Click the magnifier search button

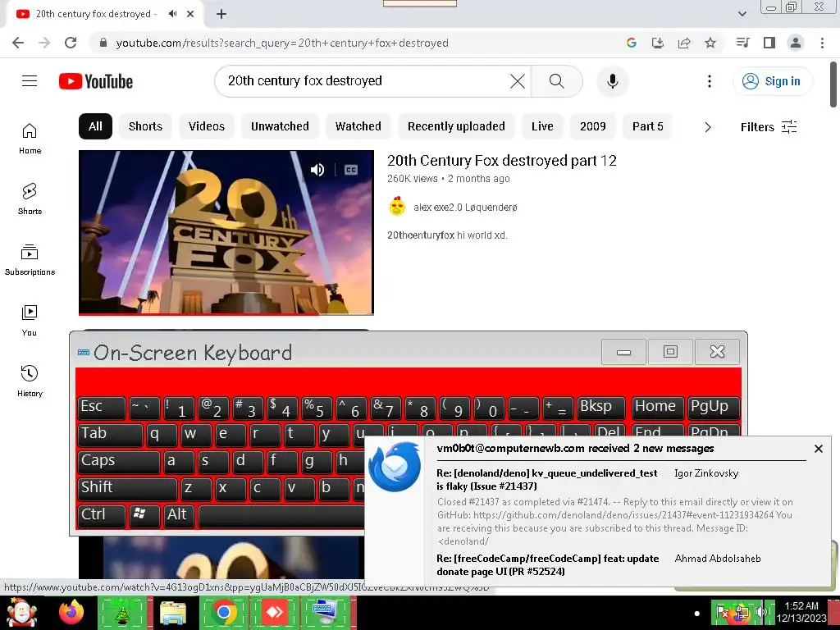click(557, 81)
